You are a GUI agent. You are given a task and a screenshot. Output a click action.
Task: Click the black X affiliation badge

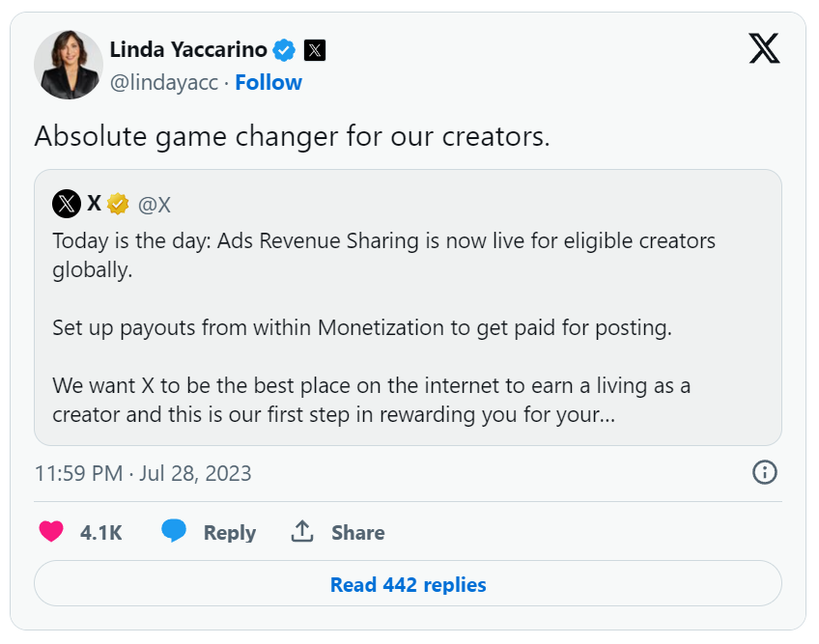315,50
